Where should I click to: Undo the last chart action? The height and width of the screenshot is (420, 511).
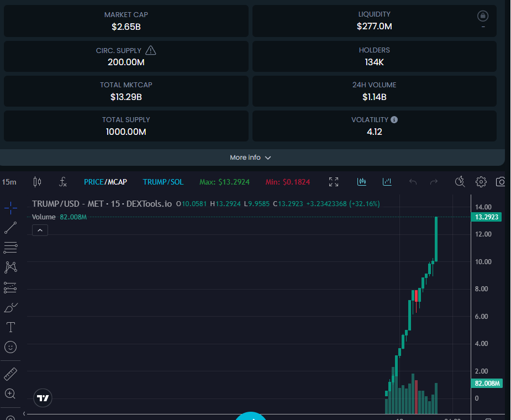click(413, 182)
